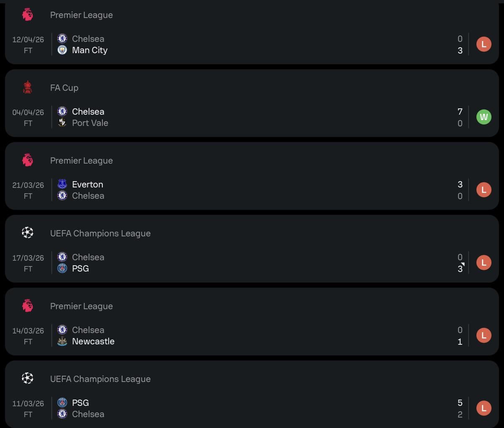Click L badge on Chelsea vs Man City
Image resolution: width=504 pixels, height=428 pixels.
484,44
